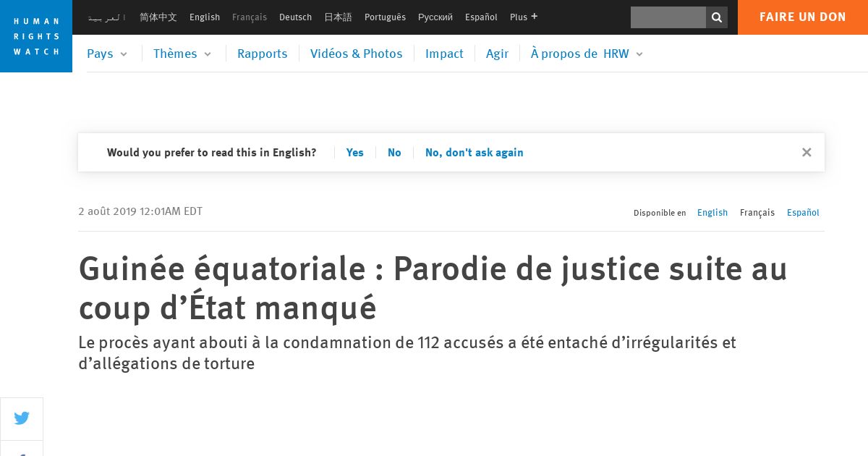Screen dimensions: 868x456
Task: Dismiss the English language prompt with X
Action: click(x=807, y=152)
